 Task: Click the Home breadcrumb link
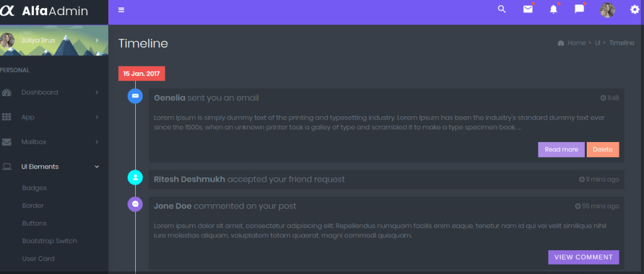coord(576,43)
